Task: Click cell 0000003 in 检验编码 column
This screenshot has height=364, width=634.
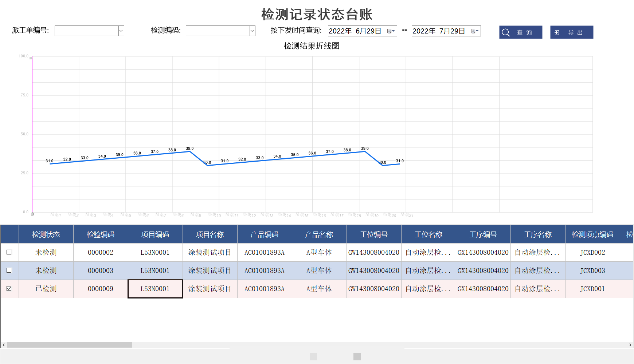Action: (101, 270)
